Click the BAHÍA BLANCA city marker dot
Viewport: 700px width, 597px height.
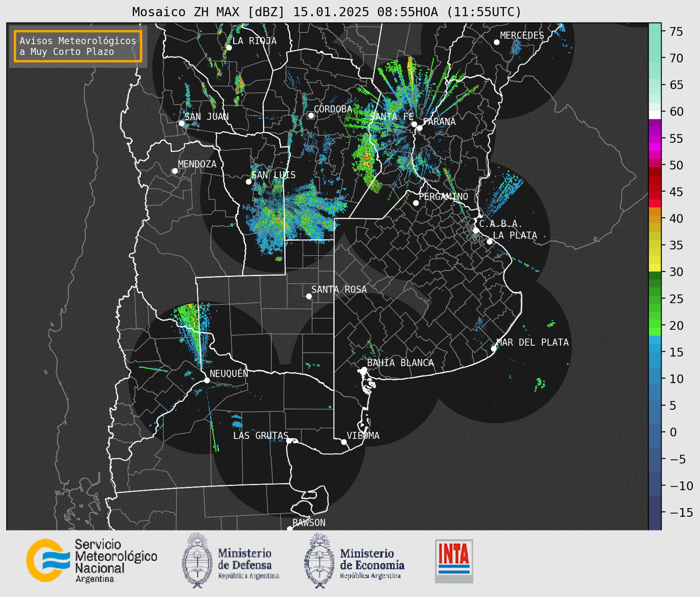coord(364,369)
